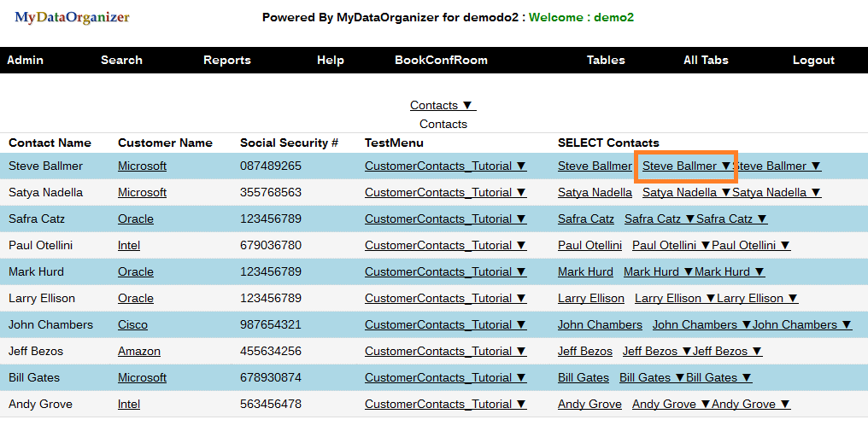Open the Search menu item
This screenshot has width=868, height=443.
tap(121, 60)
